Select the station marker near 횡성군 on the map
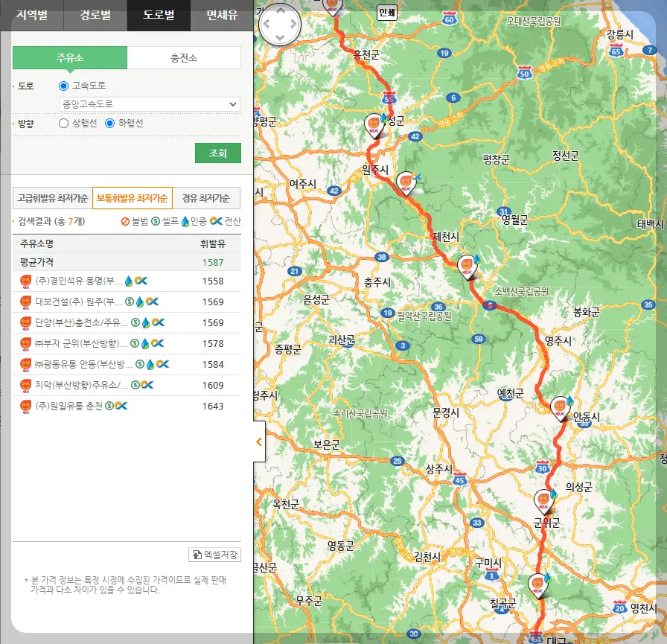This screenshot has height=644, width=667. click(374, 126)
